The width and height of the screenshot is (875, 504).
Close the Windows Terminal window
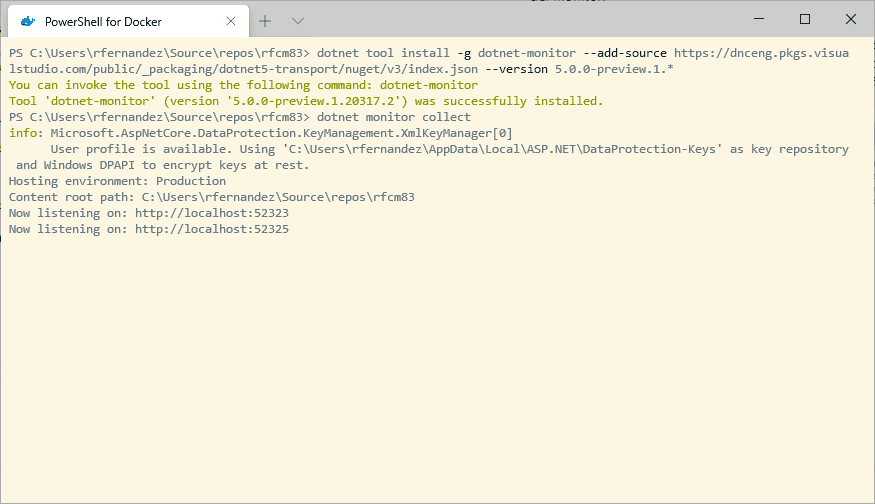coord(850,19)
